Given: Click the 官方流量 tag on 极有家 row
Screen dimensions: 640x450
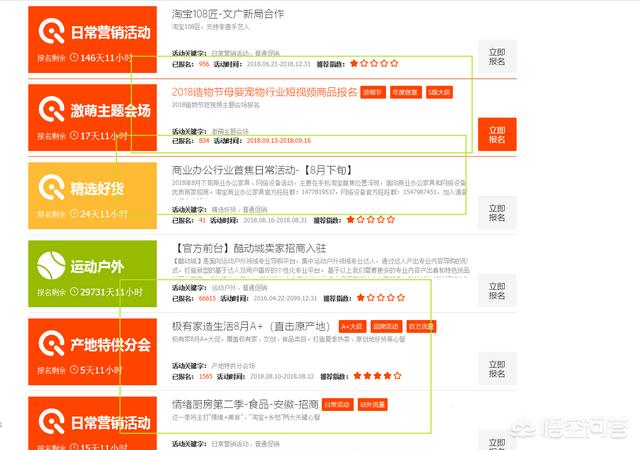Looking at the screenshot, I should (x=420, y=326).
